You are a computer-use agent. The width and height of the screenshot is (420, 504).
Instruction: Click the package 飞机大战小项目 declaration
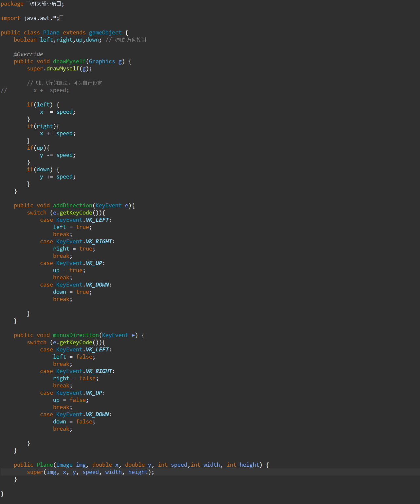click(32, 4)
